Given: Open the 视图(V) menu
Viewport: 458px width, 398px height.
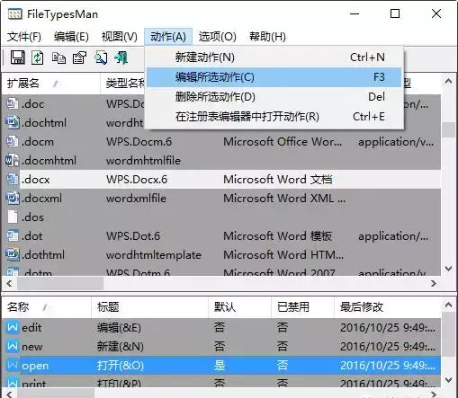Looking at the screenshot, I should point(119,36).
